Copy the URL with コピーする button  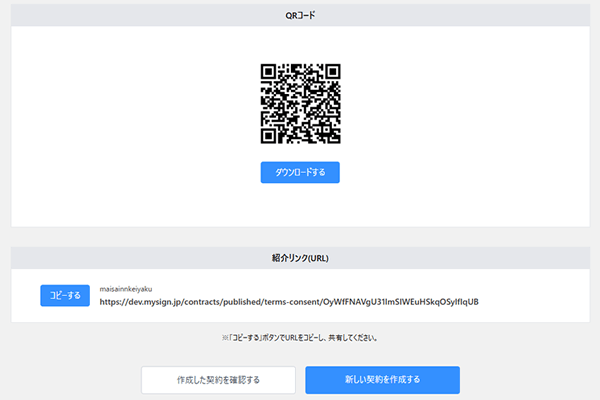[x=65, y=296]
